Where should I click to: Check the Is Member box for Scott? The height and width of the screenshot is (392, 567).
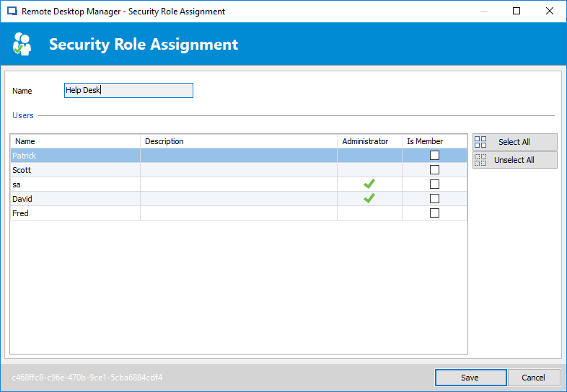(434, 170)
